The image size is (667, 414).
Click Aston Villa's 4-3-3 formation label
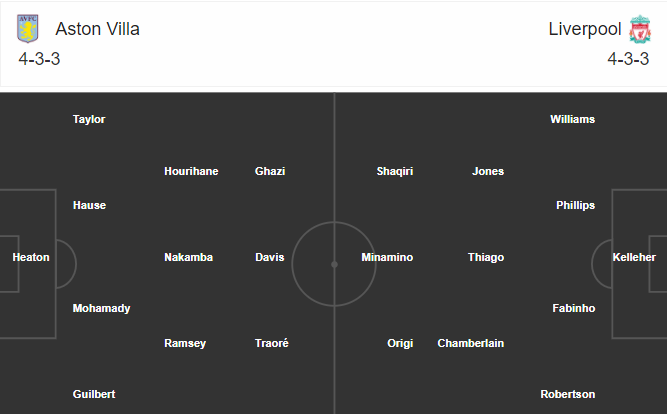[x=39, y=59]
